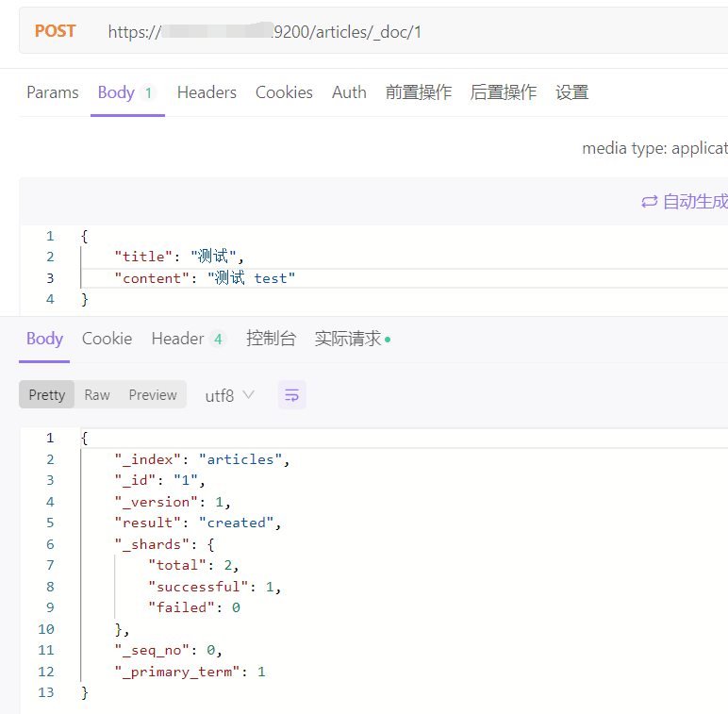View the 实际请求 actual request tab

point(348,339)
